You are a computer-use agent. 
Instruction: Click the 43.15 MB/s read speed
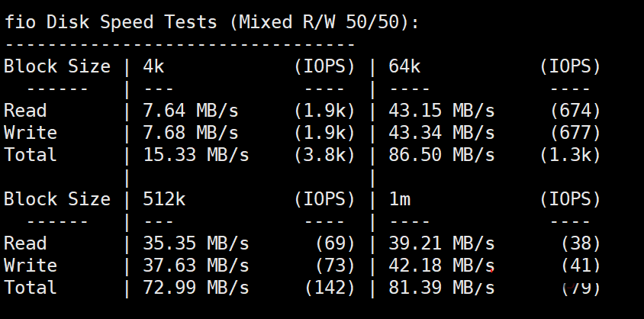[441, 111]
